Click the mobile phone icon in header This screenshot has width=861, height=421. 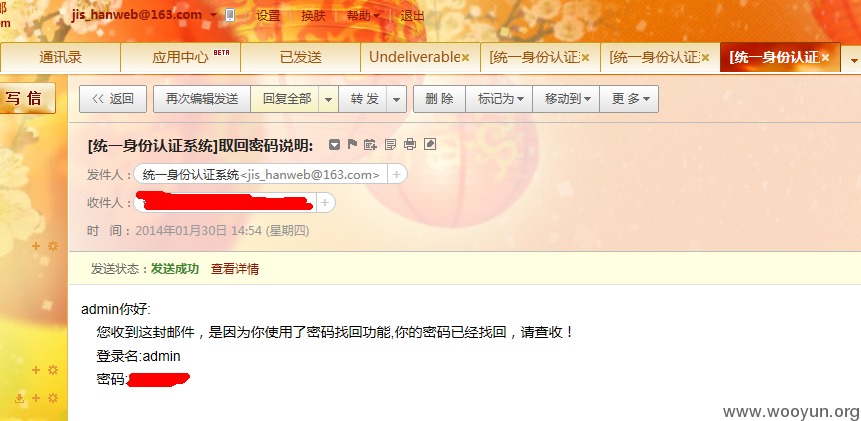tap(230, 15)
